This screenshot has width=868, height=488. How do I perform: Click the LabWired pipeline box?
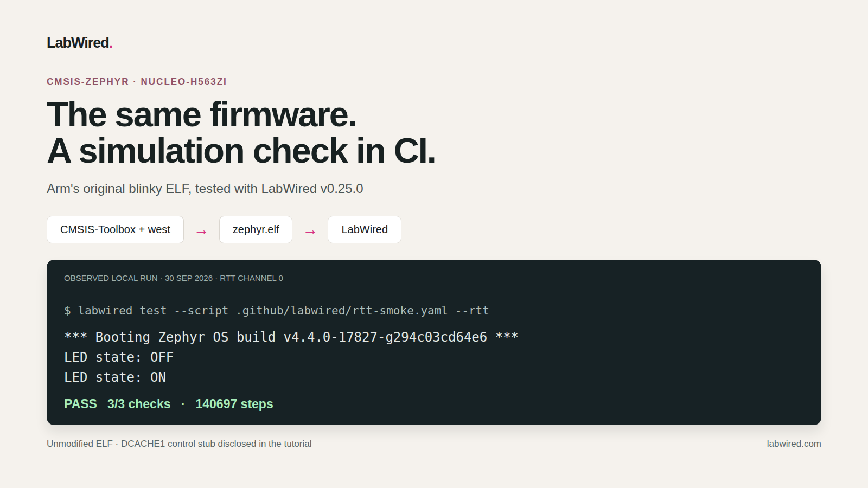(365, 229)
